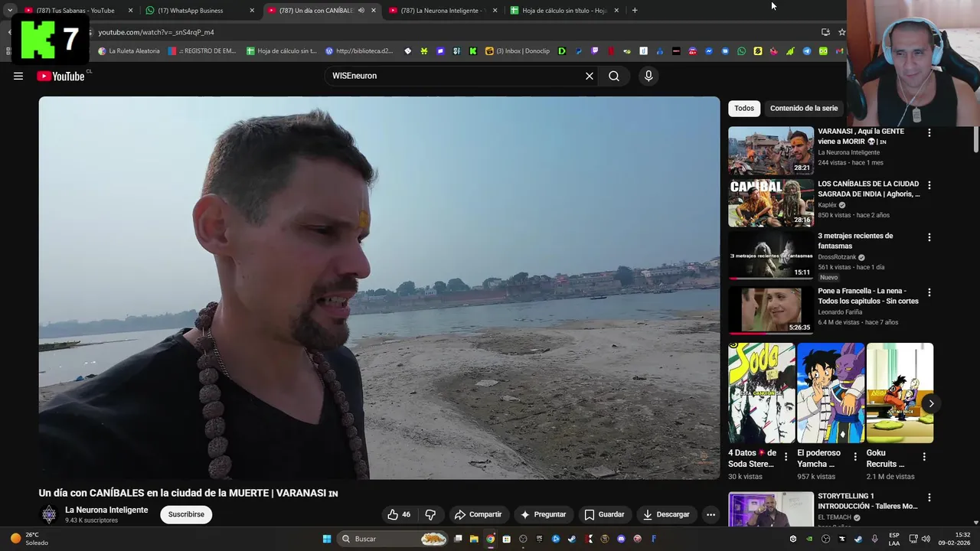Dislike the video with thumbs down

[x=430, y=514]
